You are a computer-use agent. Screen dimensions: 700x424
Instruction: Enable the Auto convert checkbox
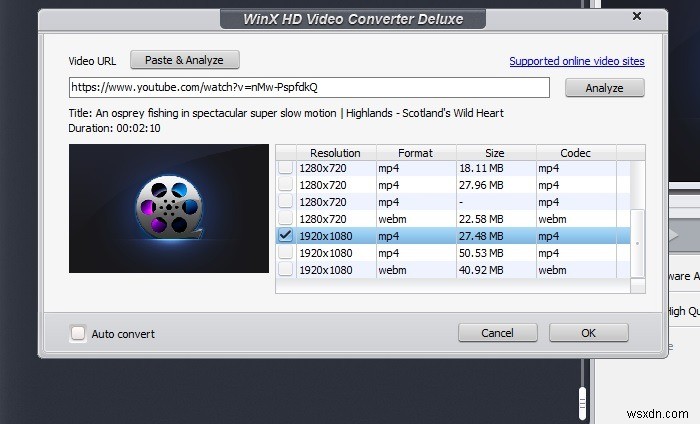click(x=78, y=333)
